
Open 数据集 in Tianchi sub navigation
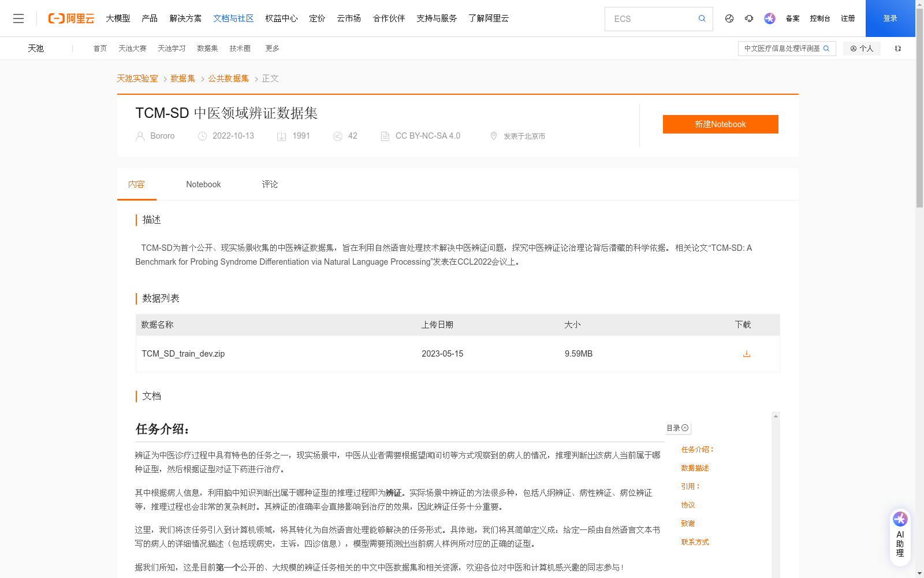[x=207, y=49]
